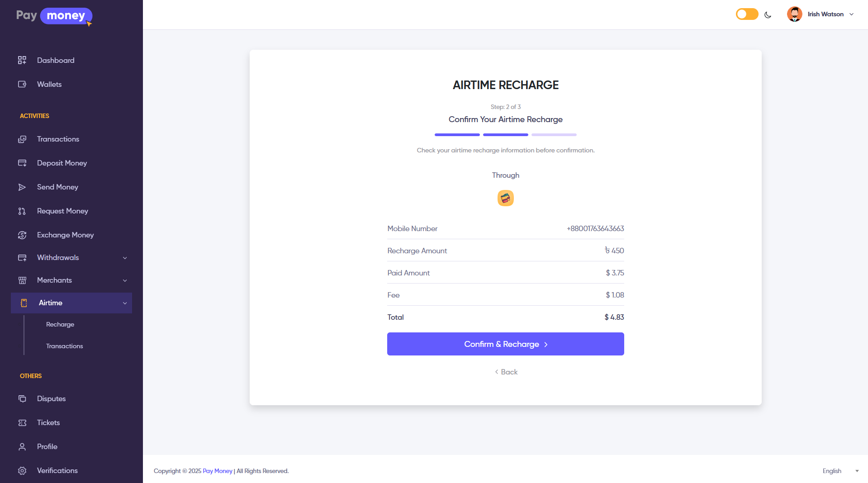Expand the Withdrawals submenu chevron
The image size is (868, 483).
125,258
